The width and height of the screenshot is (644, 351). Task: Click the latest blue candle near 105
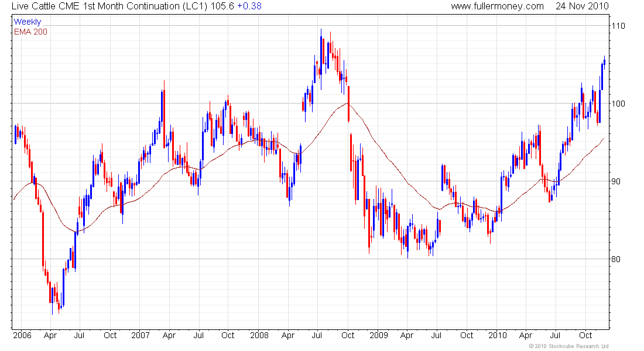(604, 63)
